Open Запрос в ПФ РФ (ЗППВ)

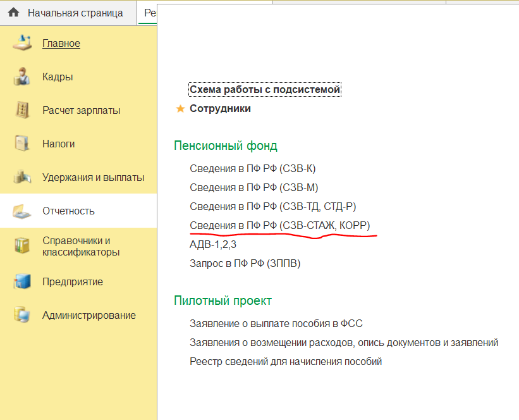(245, 263)
